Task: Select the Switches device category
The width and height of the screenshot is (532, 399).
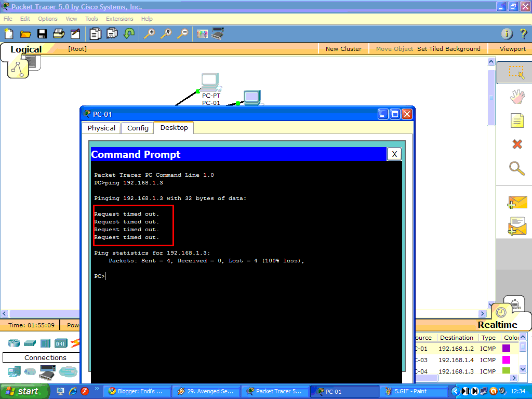Action: click(30, 343)
